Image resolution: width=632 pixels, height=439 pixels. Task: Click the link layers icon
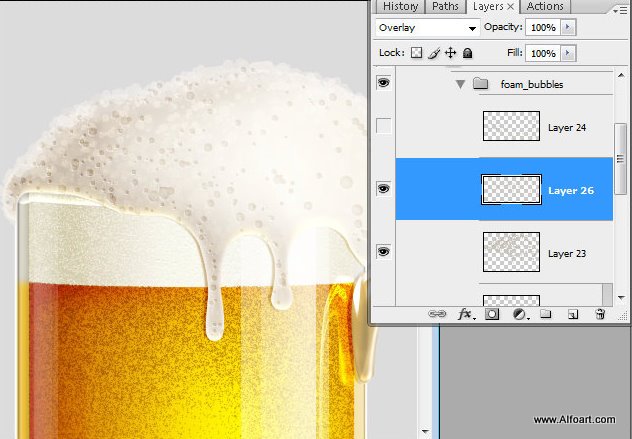(437, 314)
